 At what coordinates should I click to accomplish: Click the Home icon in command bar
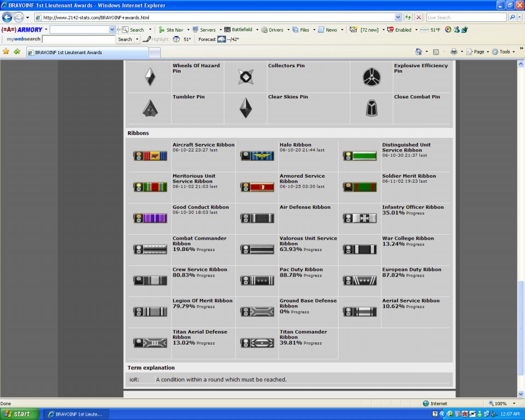point(419,52)
